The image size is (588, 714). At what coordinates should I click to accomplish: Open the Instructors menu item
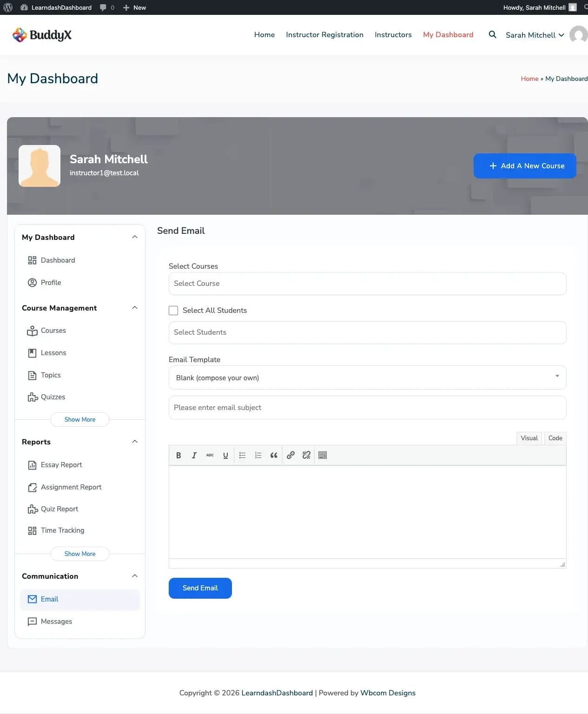click(393, 34)
